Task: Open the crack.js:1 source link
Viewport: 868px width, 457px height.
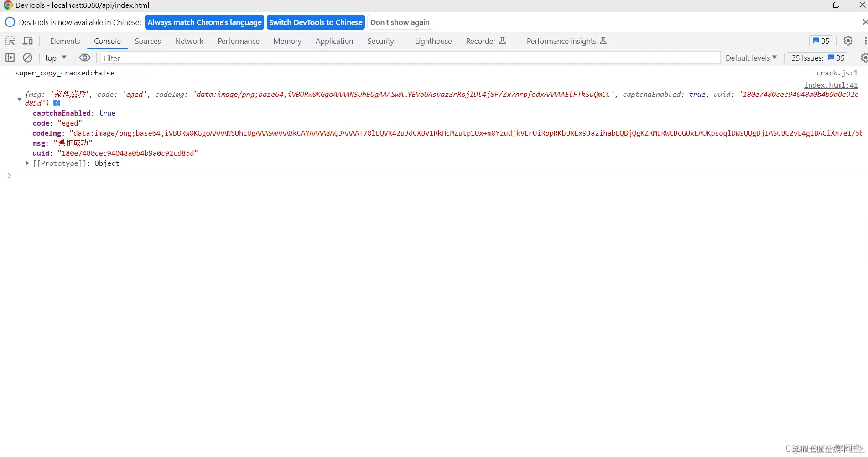Action: coord(837,73)
